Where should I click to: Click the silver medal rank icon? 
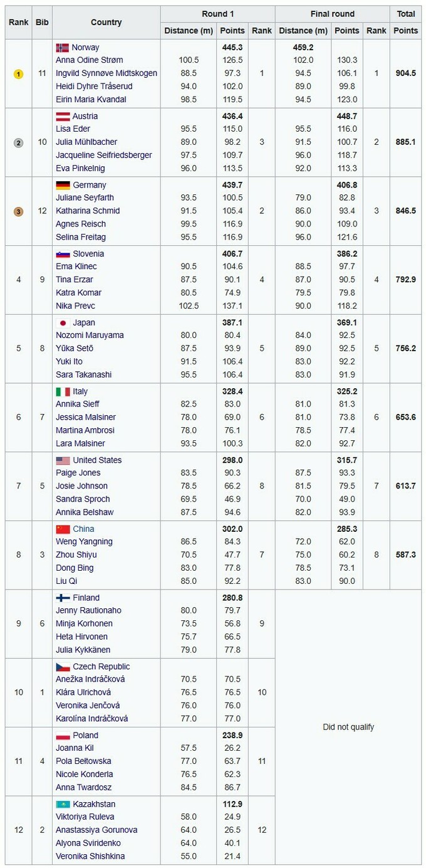pyautogui.click(x=19, y=142)
